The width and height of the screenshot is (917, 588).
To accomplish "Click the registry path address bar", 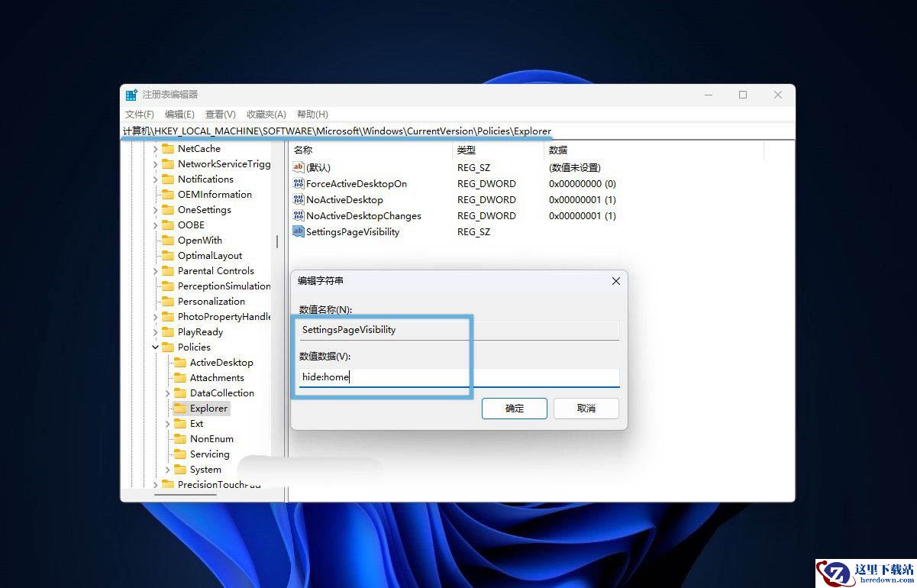I will pyautogui.click(x=457, y=131).
